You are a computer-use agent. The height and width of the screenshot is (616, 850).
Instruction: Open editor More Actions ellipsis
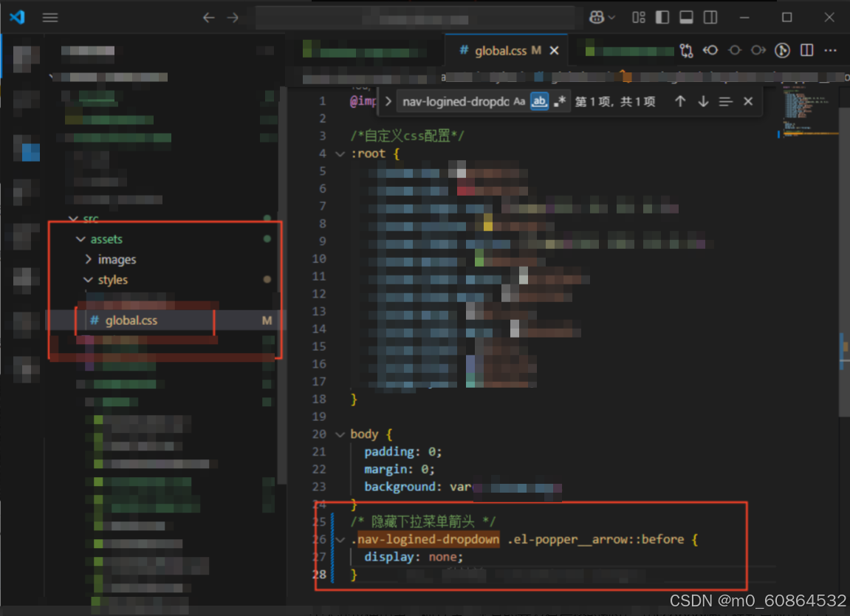(831, 50)
